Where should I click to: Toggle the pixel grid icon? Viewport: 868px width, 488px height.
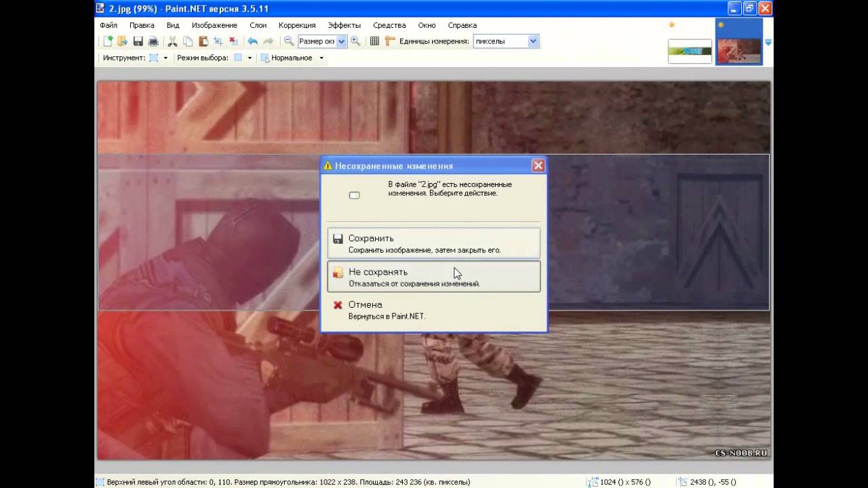(374, 41)
